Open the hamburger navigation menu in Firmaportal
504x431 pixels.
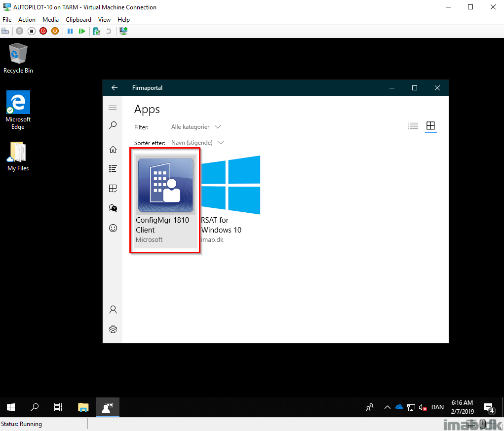click(x=113, y=108)
